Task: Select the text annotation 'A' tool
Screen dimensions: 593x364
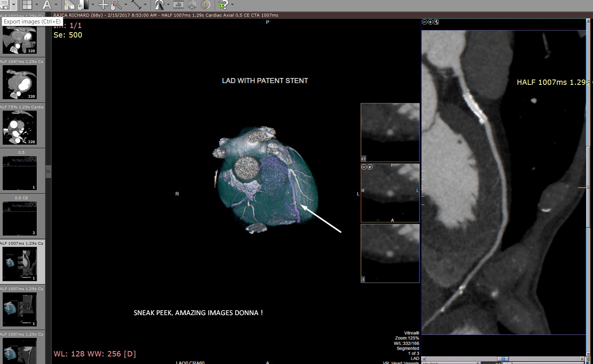Action: tap(47, 5)
